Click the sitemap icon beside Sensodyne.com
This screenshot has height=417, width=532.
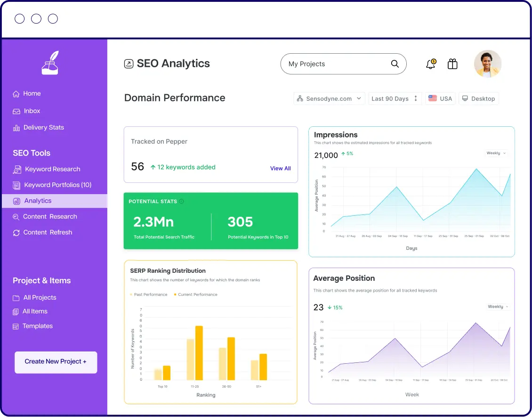tap(300, 99)
